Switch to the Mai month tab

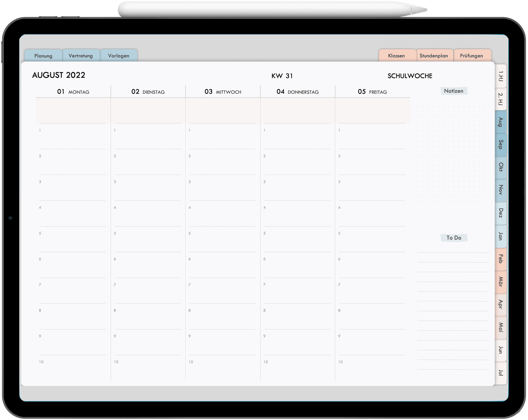click(501, 327)
